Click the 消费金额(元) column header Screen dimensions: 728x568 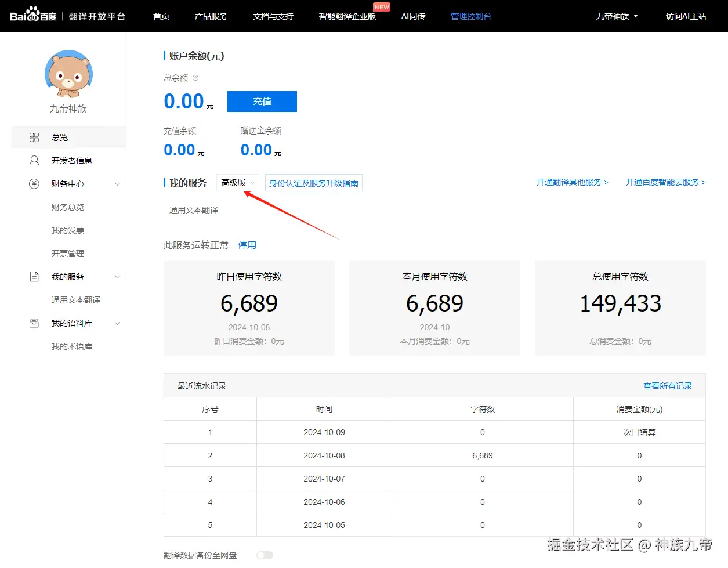pos(639,409)
